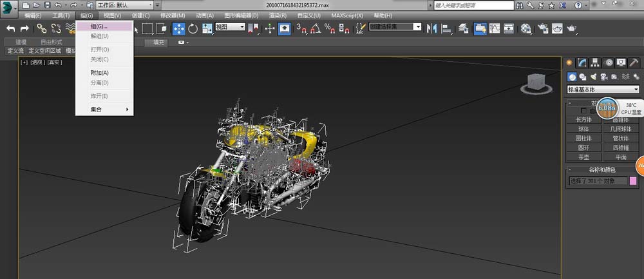Image resolution: width=644 pixels, height=279 pixels.
Task: Select the Lights category icon
Action: point(593,77)
